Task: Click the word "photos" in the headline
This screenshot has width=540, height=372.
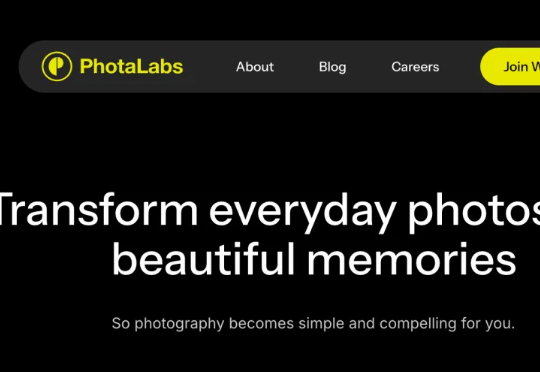Action: [474, 212]
